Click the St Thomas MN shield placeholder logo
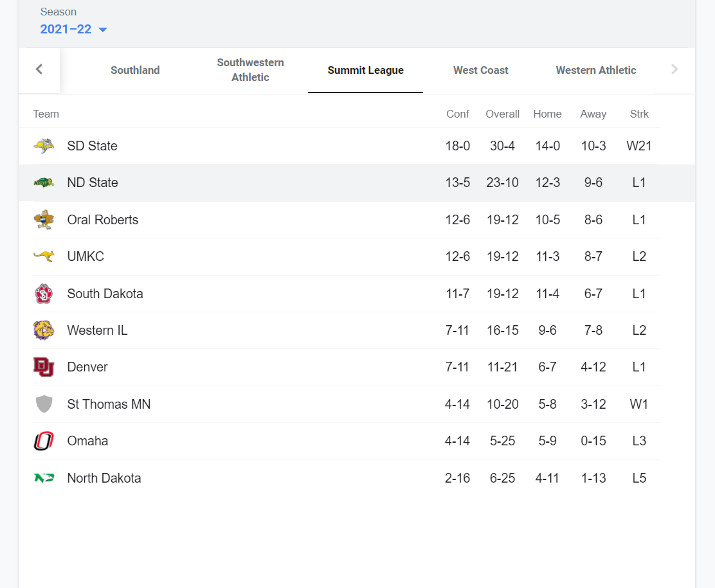715x588 pixels. pos(44,404)
